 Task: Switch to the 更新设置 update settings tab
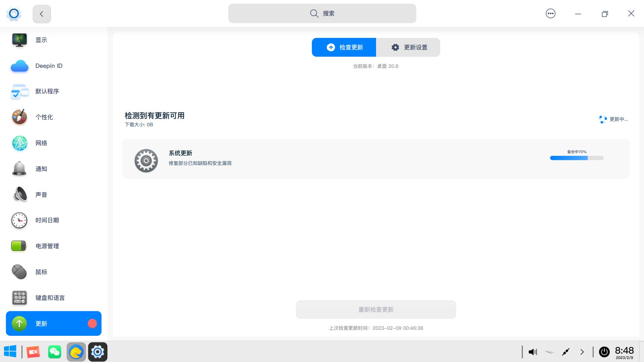pos(408,47)
